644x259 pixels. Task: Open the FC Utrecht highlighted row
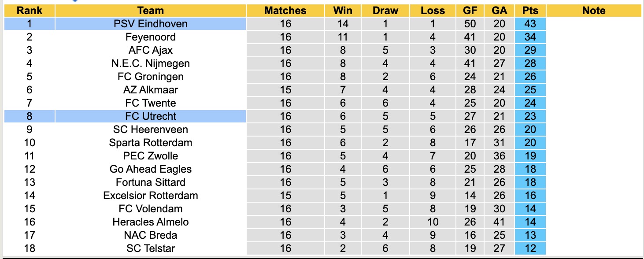(x=150, y=116)
